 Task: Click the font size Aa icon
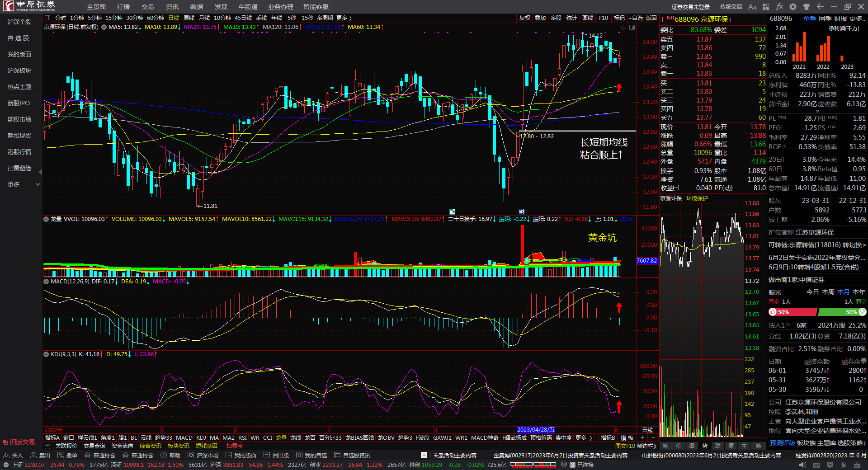click(x=752, y=7)
